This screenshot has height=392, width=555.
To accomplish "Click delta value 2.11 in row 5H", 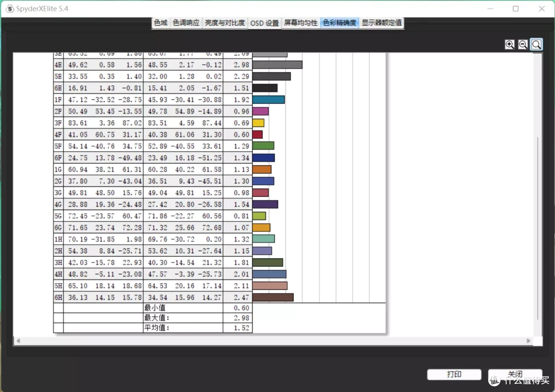I will tap(242, 286).
